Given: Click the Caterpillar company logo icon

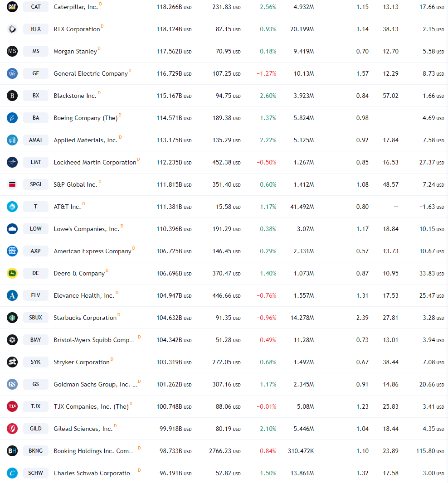Looking at the screenshot, I should tap(12, 6).
